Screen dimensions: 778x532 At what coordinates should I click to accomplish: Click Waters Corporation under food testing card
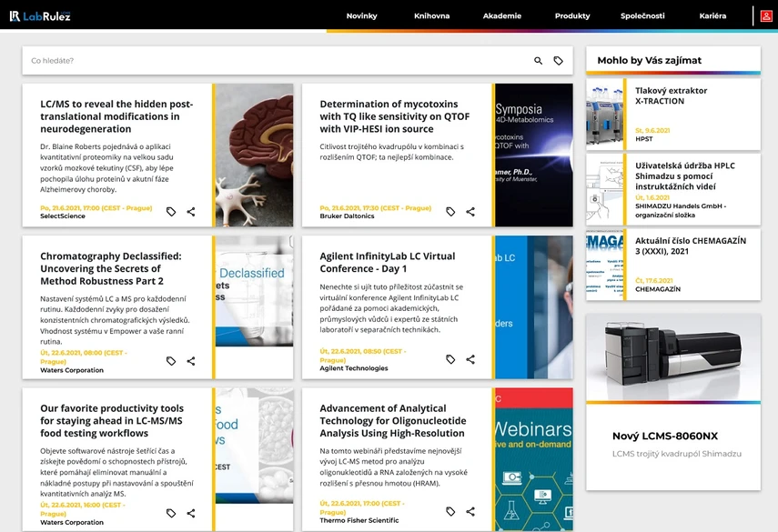pyautogui.click(x=72, y=523)
